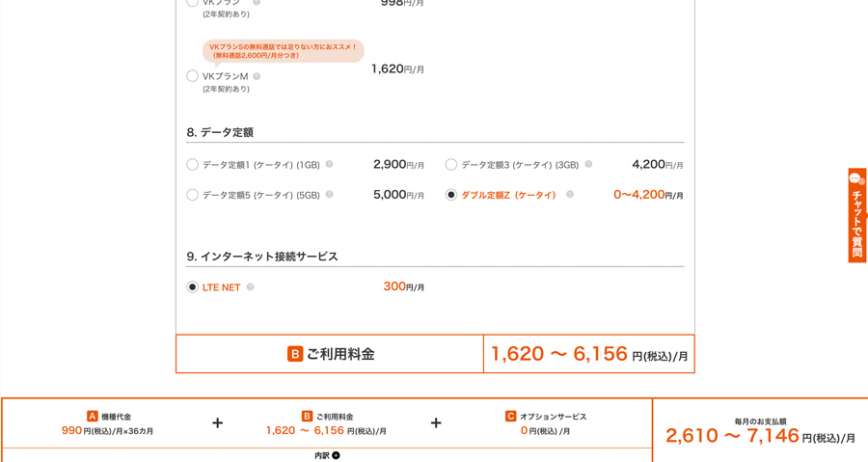
Task: Open help icon next to VKプランM
Action: (x=257, y=76)
